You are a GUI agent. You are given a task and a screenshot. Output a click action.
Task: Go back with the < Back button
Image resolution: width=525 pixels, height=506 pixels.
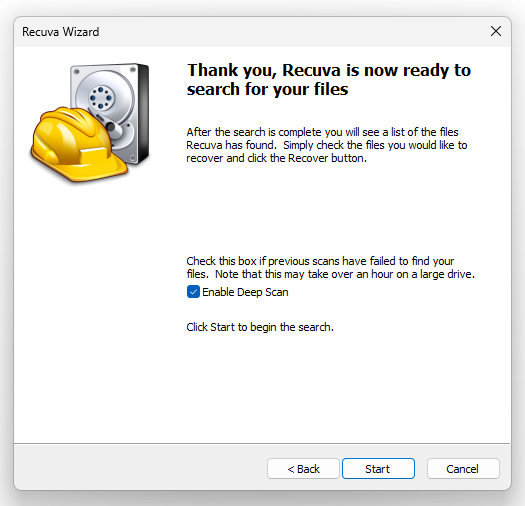[x=303, y=468]
